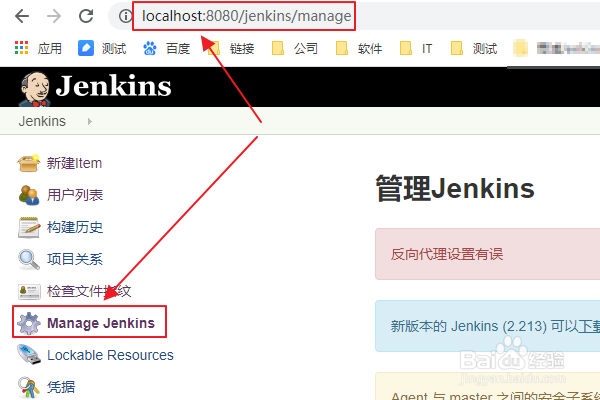Screen dimensions: 600x400
Task: Expand the breadcrumb arrow after Jenkins
Action: click(x=90, y=121)
